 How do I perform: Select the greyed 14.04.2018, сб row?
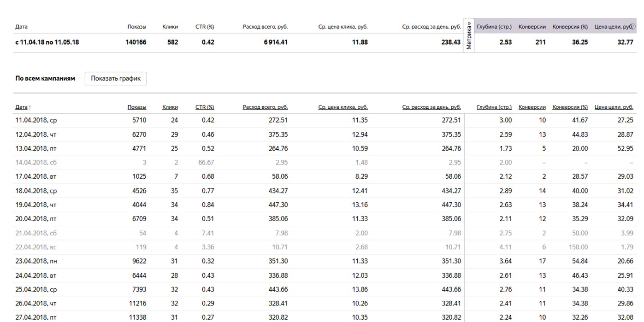36,162
